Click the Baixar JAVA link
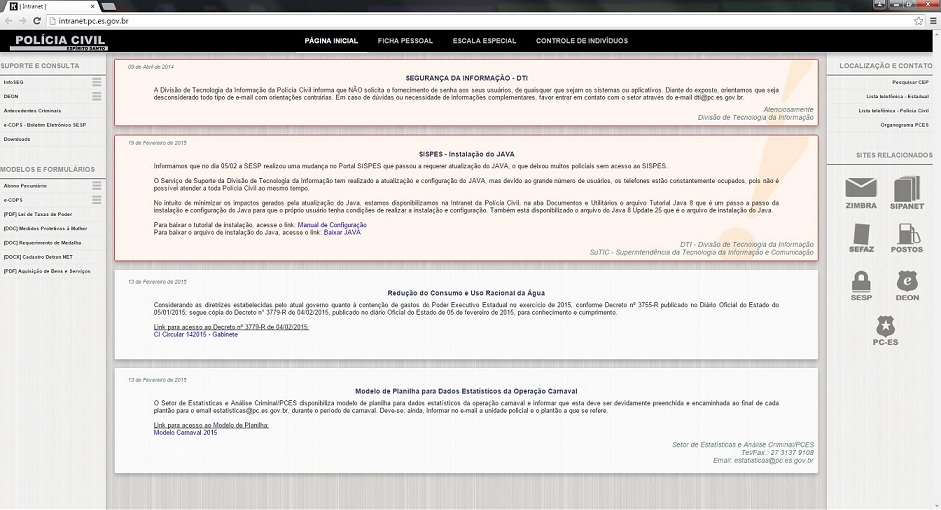Image resolution: width=941 pixels, height=510 pixels. tap(342, 232)
